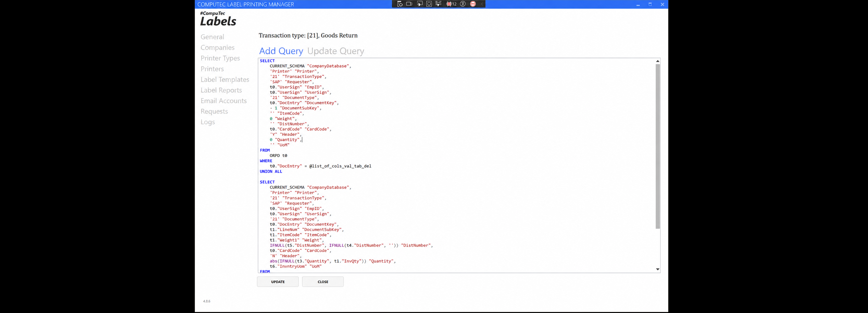Open Email Accounts
868x313 pixels.
(x=224, y=101)
